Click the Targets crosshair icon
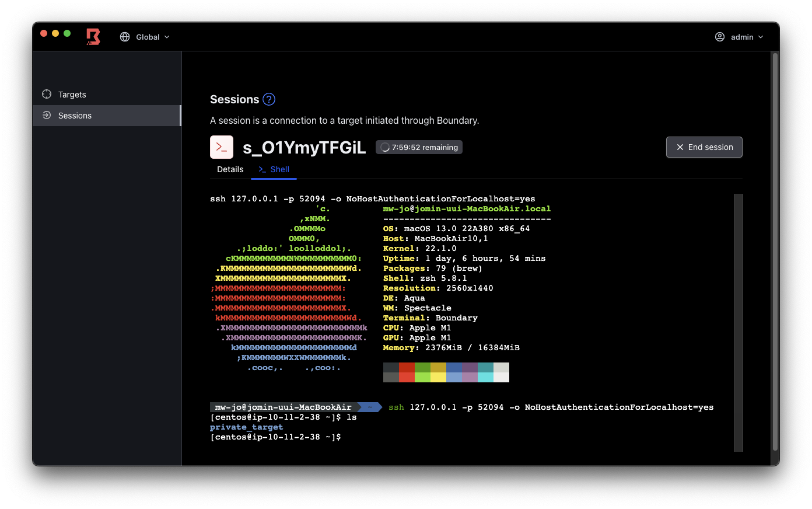This screenshot has width=812, height=509. coord(47,94)
